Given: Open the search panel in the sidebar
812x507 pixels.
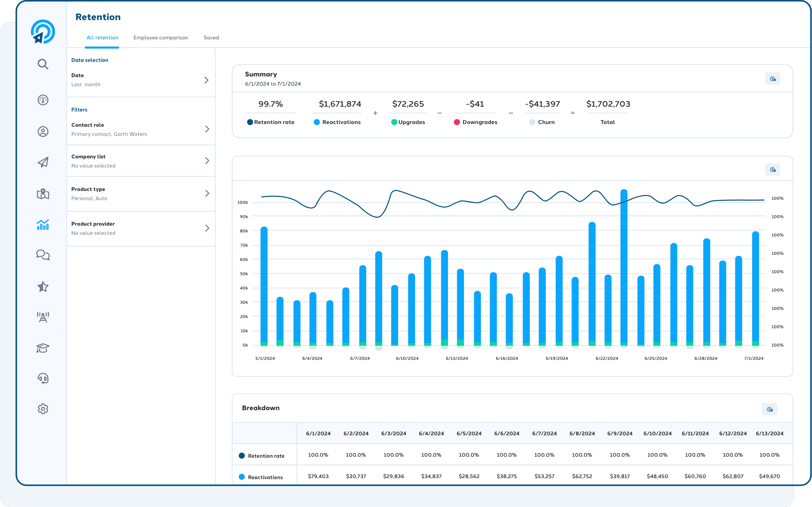Looking at the screenshot, I should pyautogui.click(x=43, y=64).
